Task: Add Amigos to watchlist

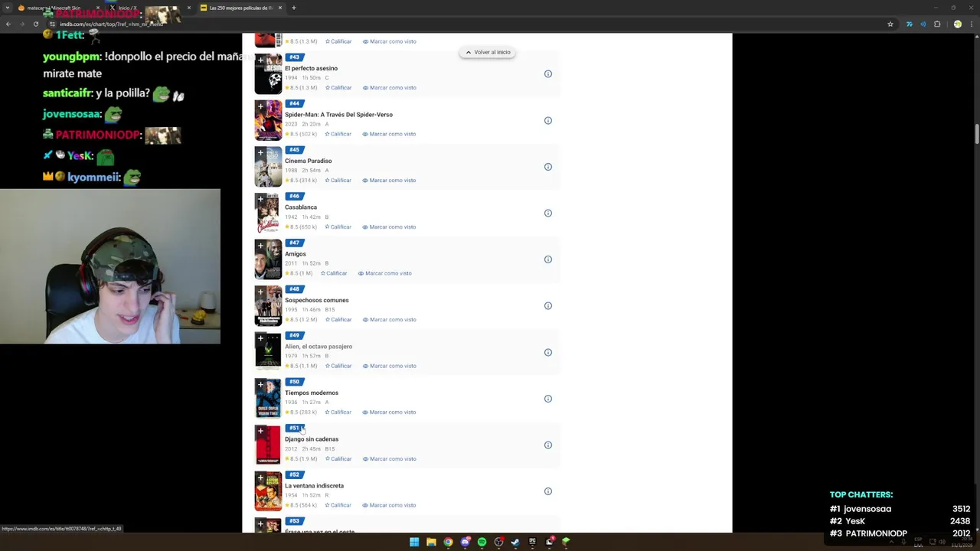Action: pos(260,246)
